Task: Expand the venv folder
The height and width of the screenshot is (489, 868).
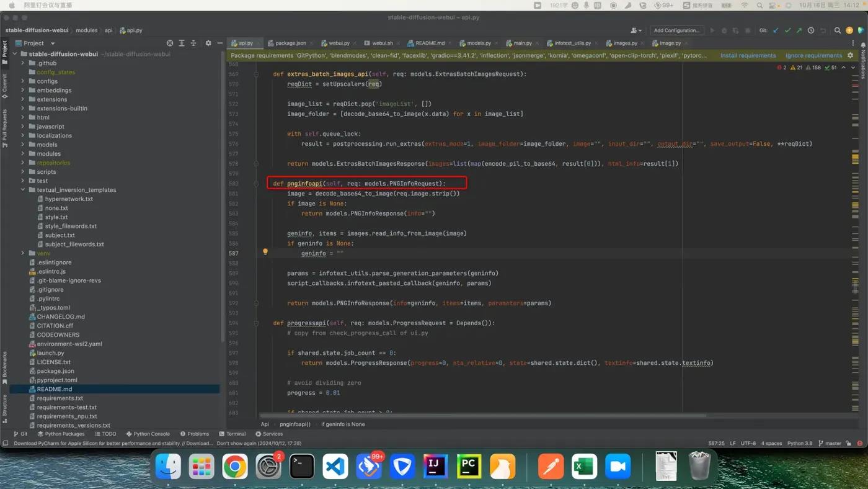Action: point(23,253)
